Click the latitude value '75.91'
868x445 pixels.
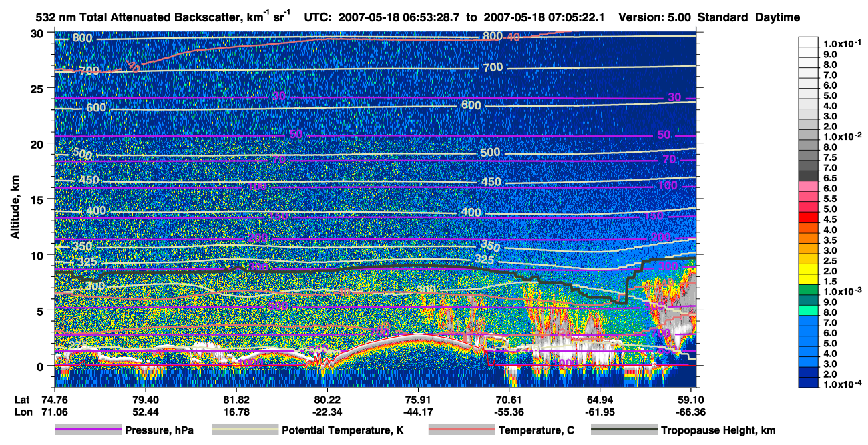coord(418,399)
